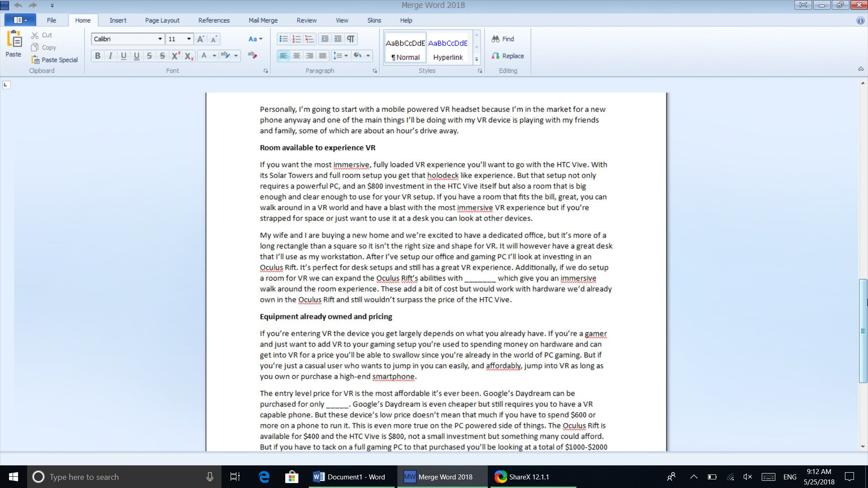Open Windows Task View
Viewport: 868px width, 488px height.
235,477
